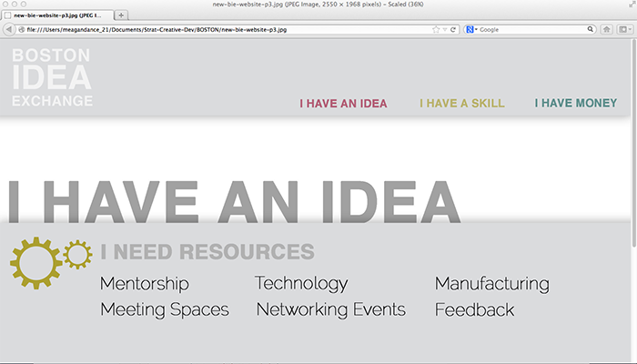Open a new tab with plus button
The width and height of the screenshot is (637, 364).
tap(121, 15)
